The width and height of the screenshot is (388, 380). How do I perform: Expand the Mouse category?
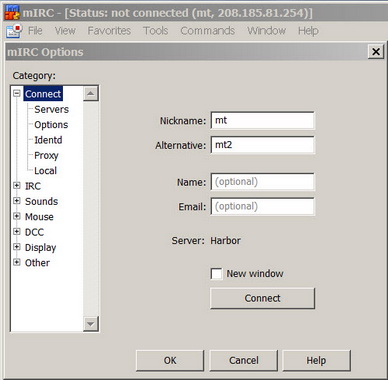click(x=17, y=216)
